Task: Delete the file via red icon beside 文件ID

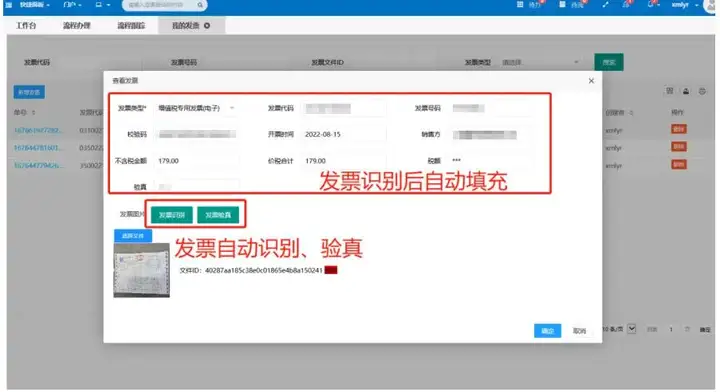Action: coord(331,270)
